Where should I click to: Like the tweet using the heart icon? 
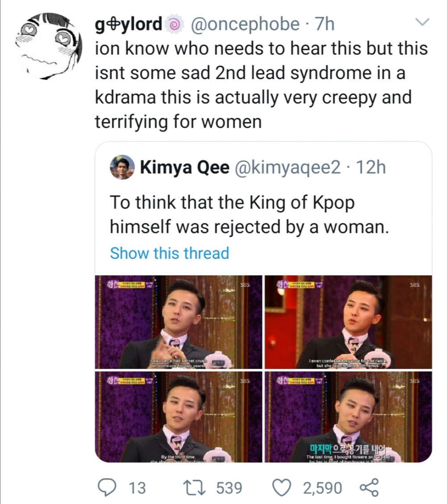click(x=282, y=487)
